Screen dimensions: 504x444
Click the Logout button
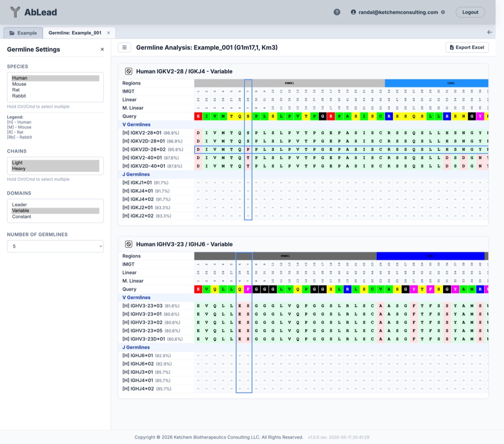pos(470,12)
